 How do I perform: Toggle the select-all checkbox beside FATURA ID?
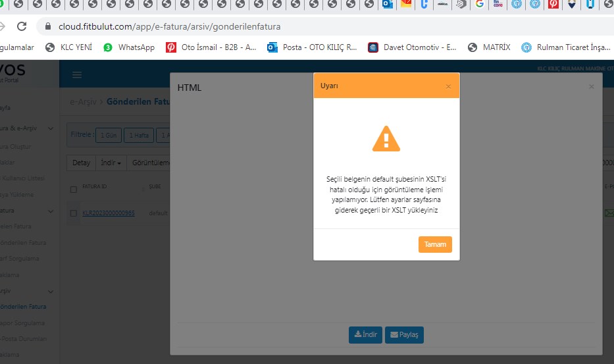coord(73,190)
